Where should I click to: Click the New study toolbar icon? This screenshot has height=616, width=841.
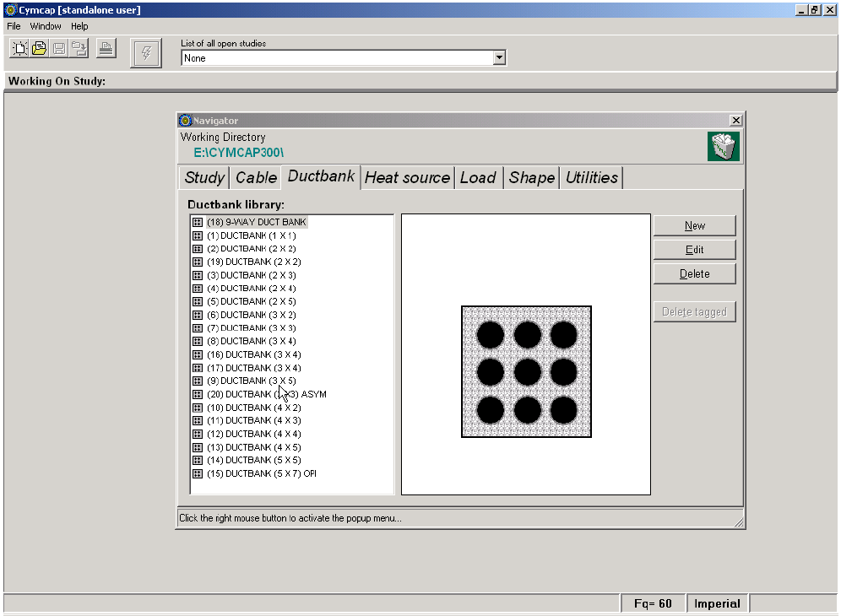coord(20,49)
